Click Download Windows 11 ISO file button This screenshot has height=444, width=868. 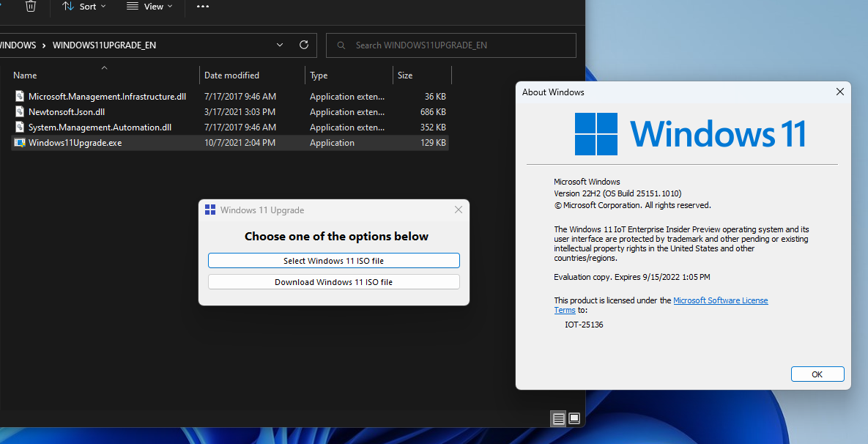334,282
